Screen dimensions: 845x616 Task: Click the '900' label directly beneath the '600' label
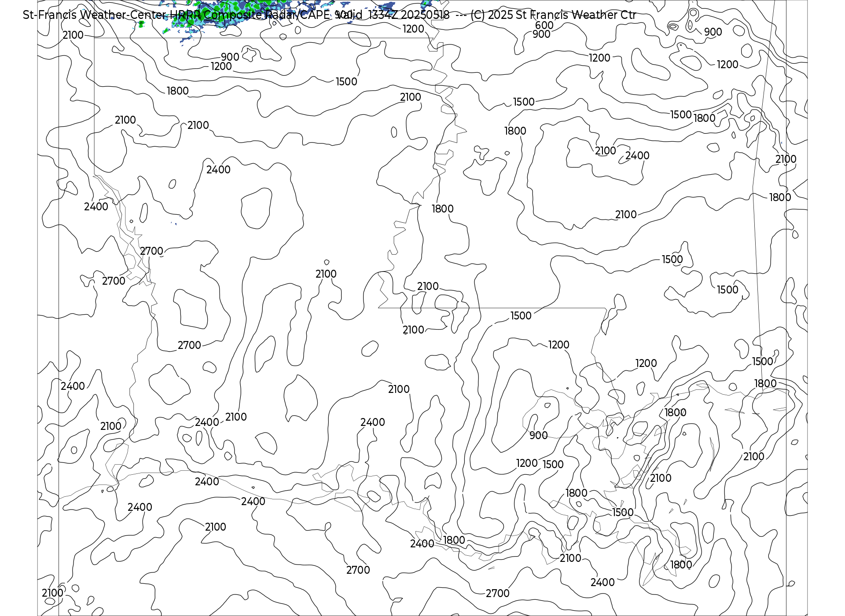(541, 34)
